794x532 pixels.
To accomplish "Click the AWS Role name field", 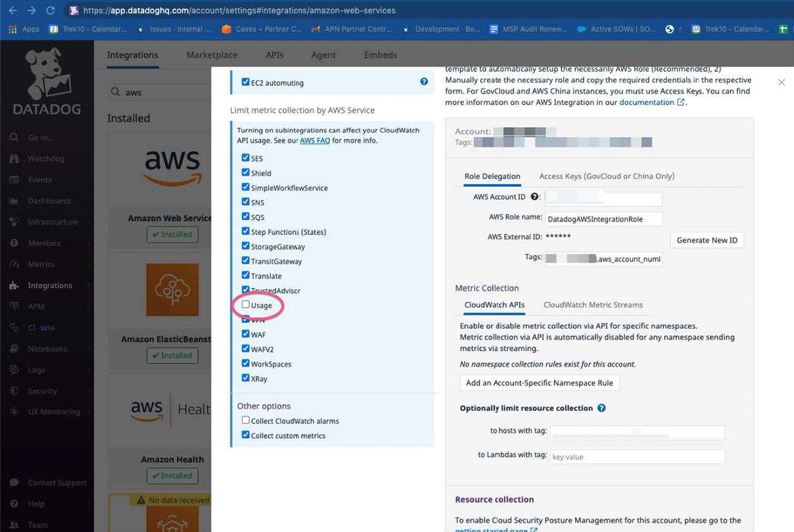I will (602, 219).
